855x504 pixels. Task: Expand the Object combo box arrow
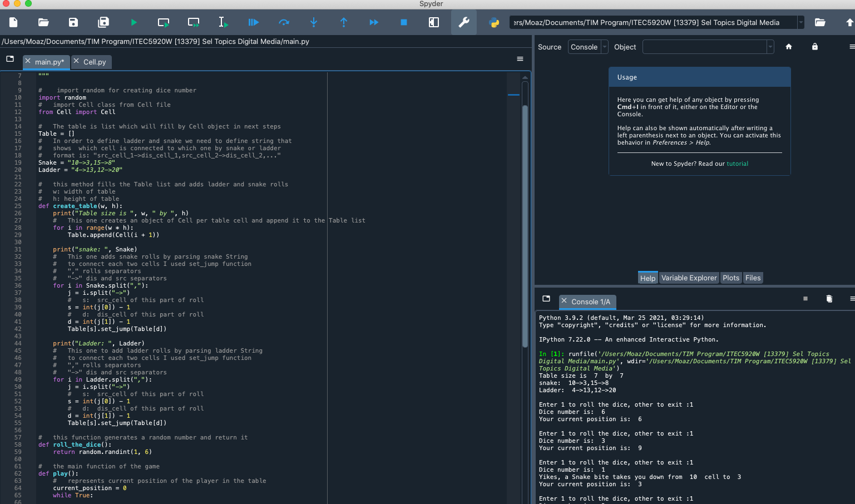(770, 47)
